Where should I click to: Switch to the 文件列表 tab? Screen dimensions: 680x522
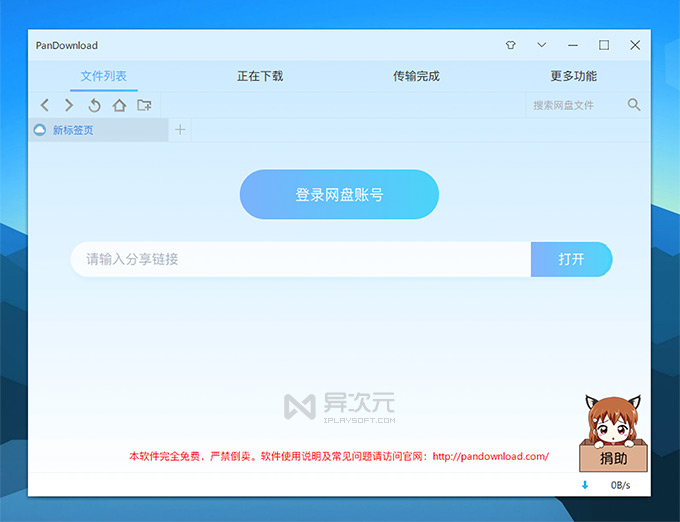[x=104, y=76]
